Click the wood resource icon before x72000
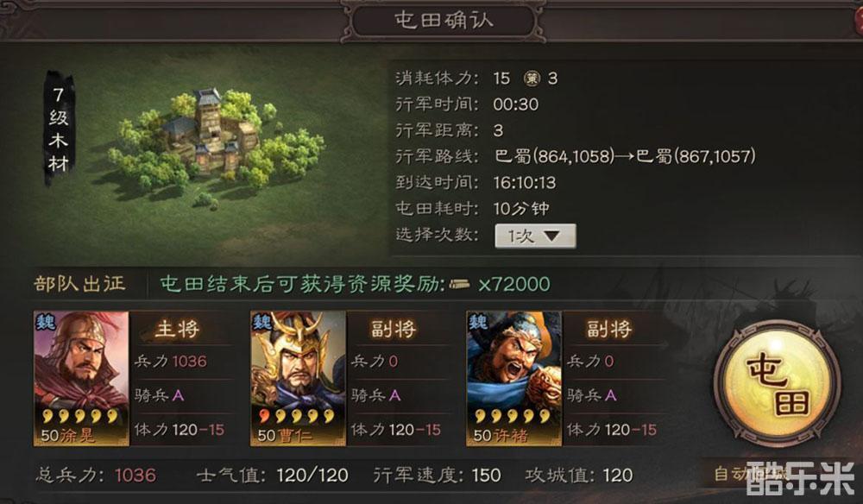 point(460,285)
